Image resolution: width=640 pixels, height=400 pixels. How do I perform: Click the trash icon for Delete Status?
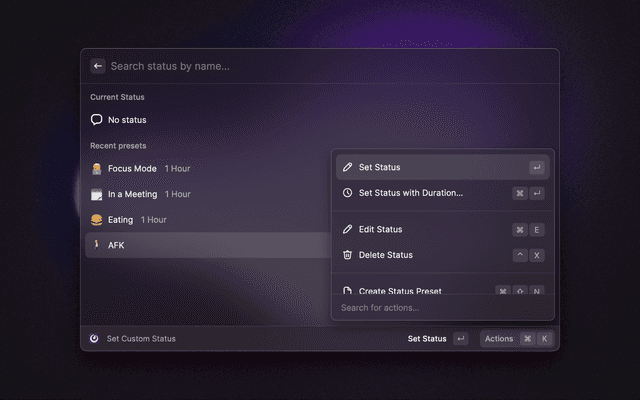(x=347, y=255)
